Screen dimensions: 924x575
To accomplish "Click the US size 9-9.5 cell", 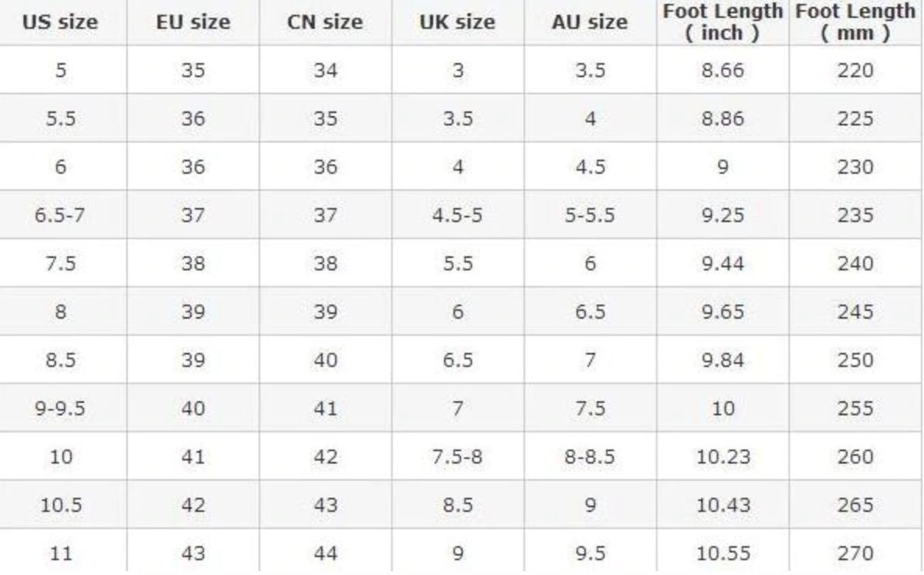I will [x=60, y=409].
